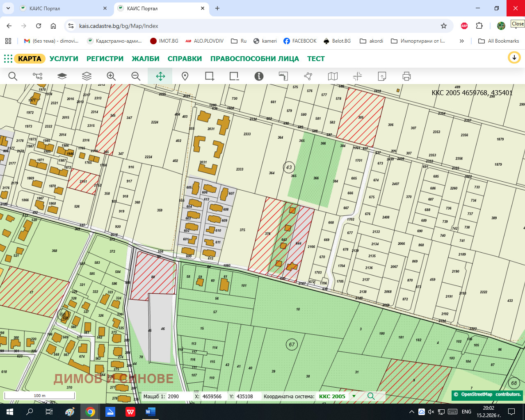Open the Print map tool
The width and height of the screenshot is (525, 420).
[406, 76]
